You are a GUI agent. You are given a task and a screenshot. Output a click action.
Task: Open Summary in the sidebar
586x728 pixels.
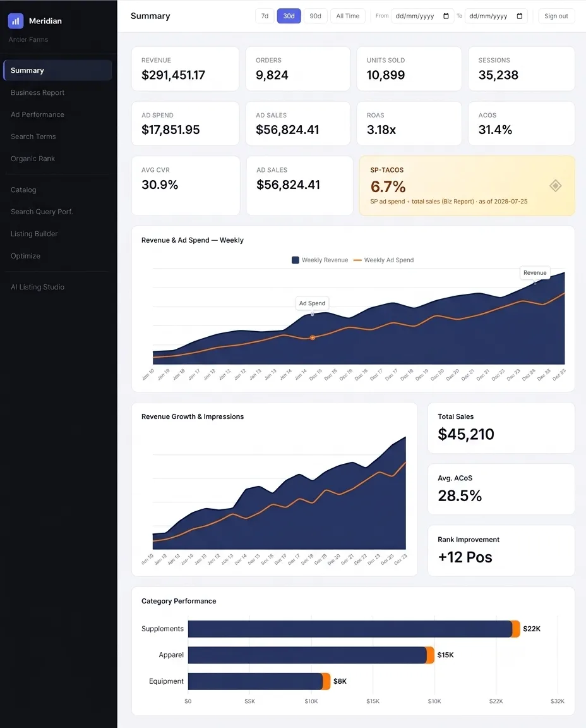point(57,71)
